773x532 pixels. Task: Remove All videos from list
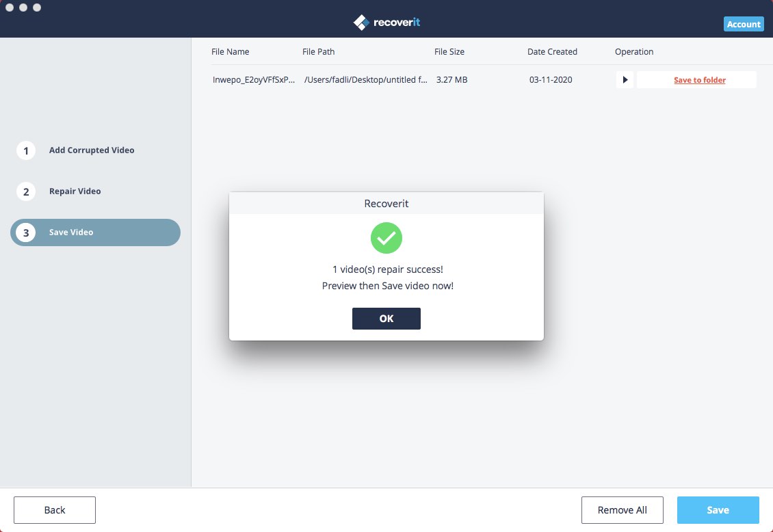coord(622,510)
